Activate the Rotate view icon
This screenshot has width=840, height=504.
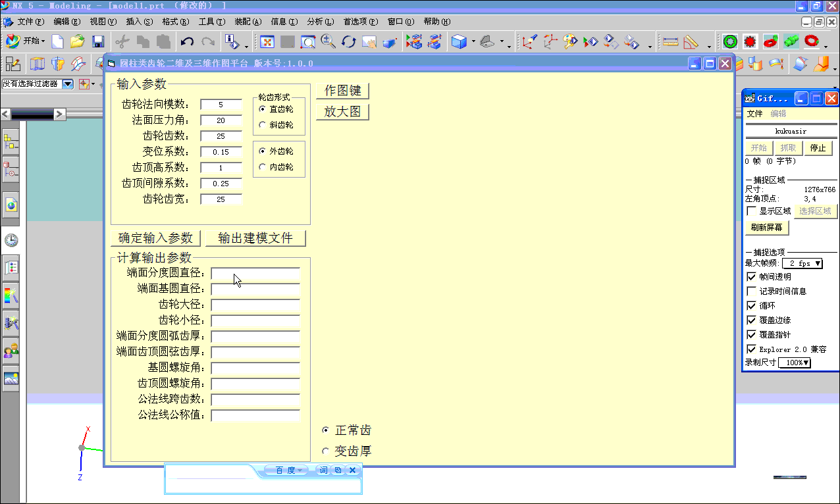click(x=348, y=42)
